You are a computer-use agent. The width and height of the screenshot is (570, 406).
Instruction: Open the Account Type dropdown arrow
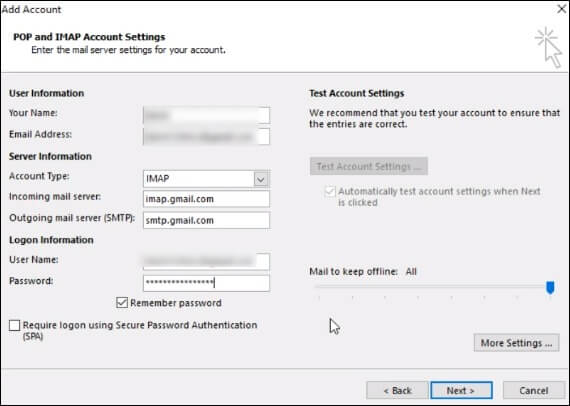261,179
